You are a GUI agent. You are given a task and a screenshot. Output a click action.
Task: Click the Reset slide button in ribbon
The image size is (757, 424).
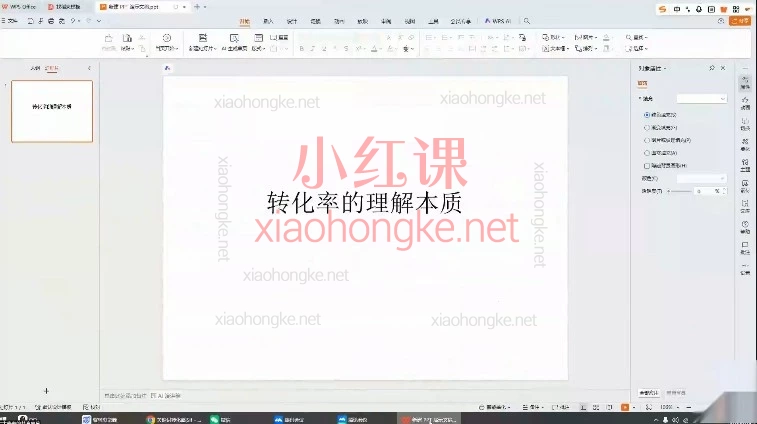(x=279, y=37)
